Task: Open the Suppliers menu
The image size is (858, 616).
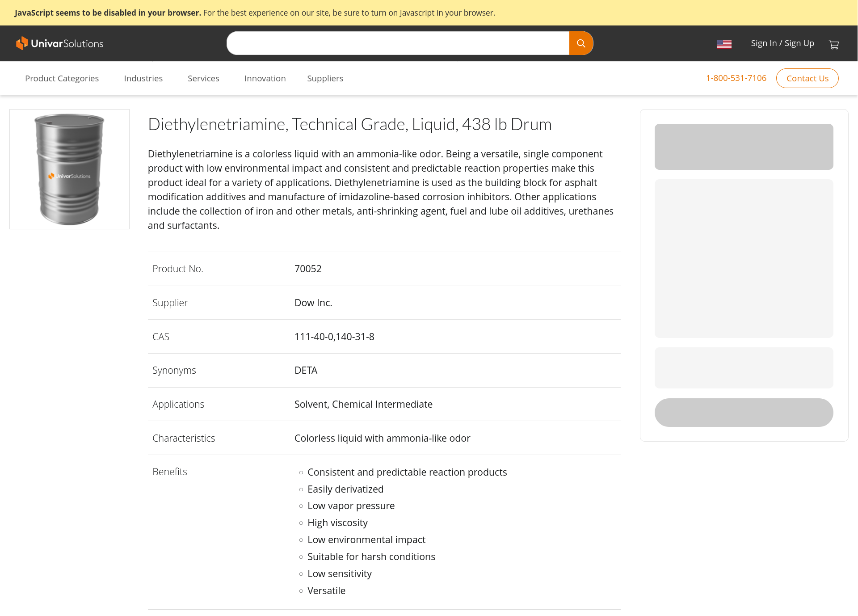Action: [x=325, y=78]
